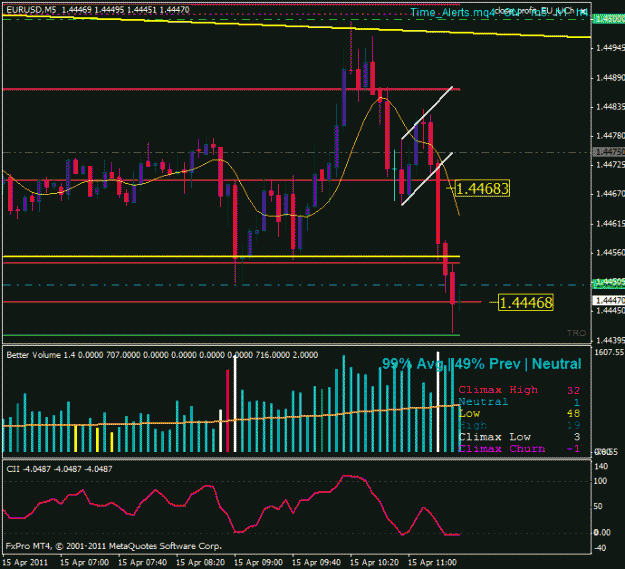The width and height of the screenshot is (625, 569).
Task: Click the 1.44395 price scale value
Action: tap(610, 340)
